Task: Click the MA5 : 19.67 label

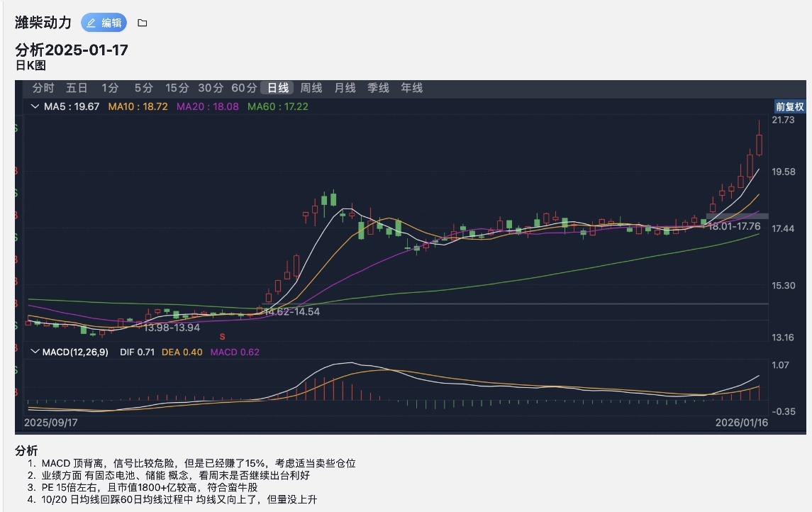Action: 72,106
